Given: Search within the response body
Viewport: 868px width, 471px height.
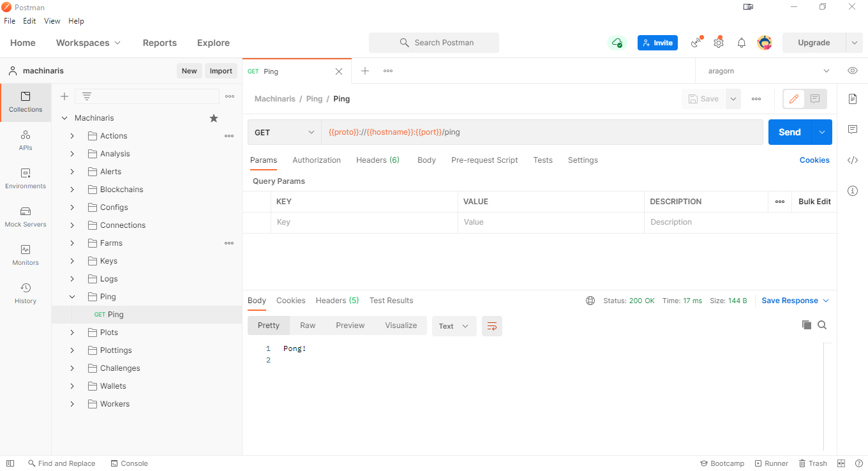Looking at the screenshot, I should (x=822, y=325).
